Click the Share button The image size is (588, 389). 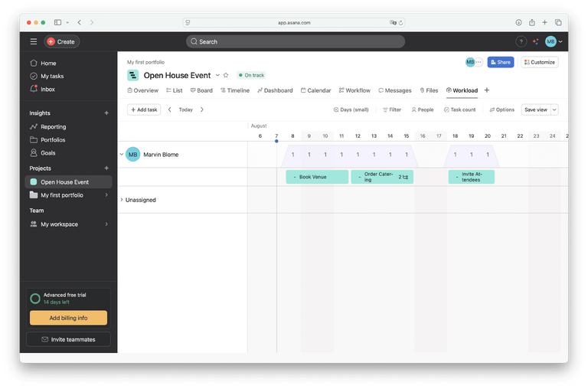(501, 62)
